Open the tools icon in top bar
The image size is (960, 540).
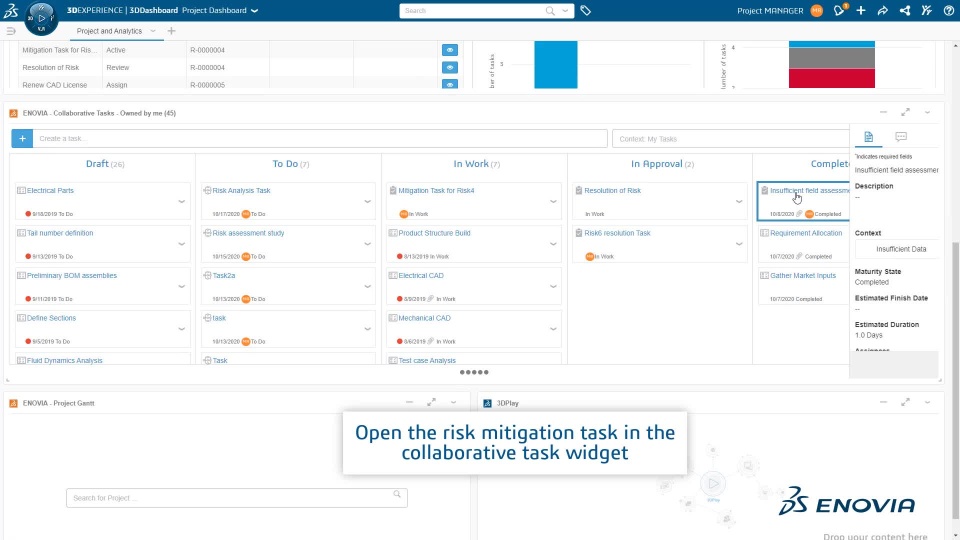926,10
